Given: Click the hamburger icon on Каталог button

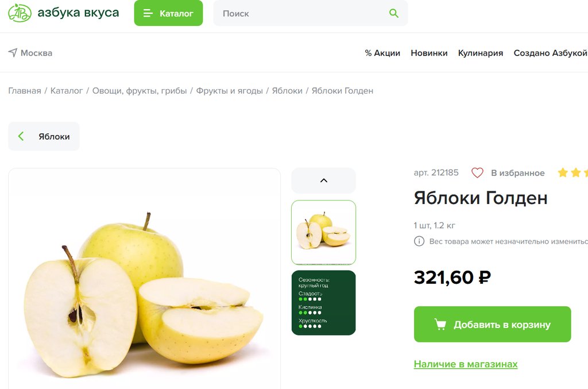Looking at the screenshot, I should (148, 14).
